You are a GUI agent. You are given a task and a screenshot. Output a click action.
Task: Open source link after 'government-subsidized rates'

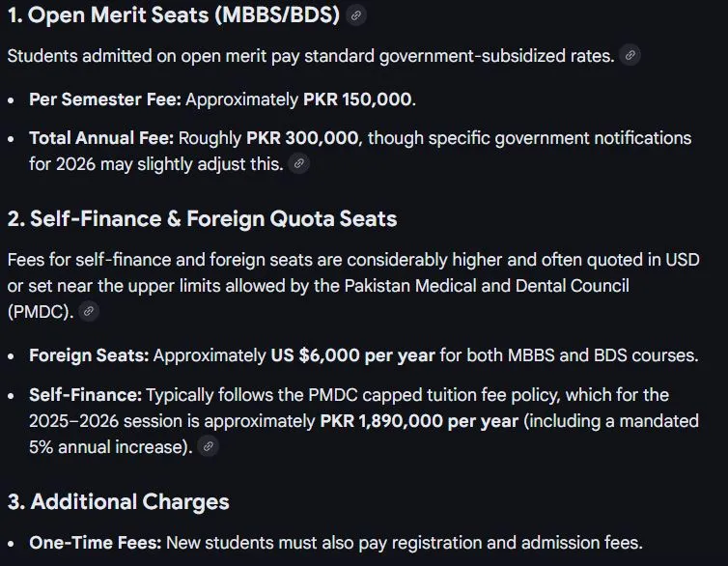[630, 56]
